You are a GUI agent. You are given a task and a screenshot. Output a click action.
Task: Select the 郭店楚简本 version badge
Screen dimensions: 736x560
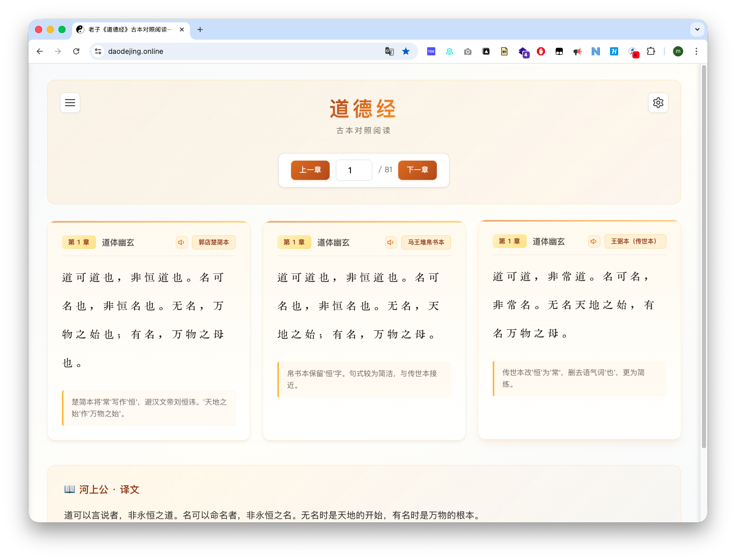click(213, 242)
